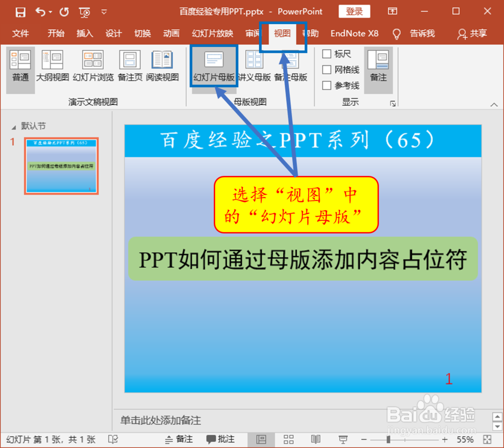
Task: Click the red slide number 1
Action: click(x=449, y=379)
